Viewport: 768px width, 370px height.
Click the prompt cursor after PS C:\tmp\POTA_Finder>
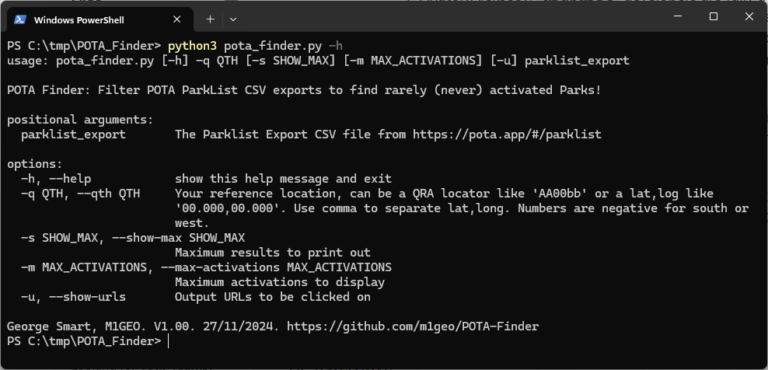pos(168,342)
